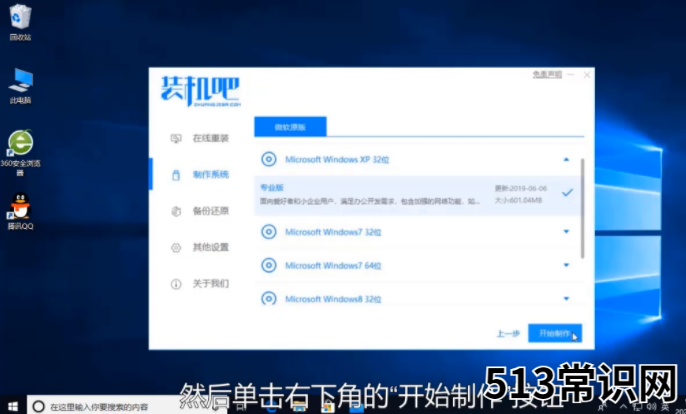Screen dimensions: 686x414
Task: Select the 微软原版 tab
Action: (x=290, y=127)
